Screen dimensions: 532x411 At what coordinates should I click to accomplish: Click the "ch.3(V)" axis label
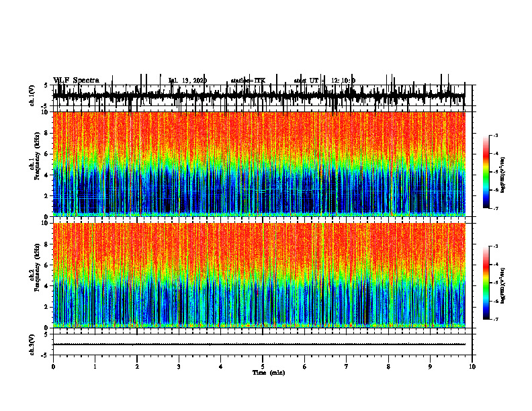click(32, 345)
